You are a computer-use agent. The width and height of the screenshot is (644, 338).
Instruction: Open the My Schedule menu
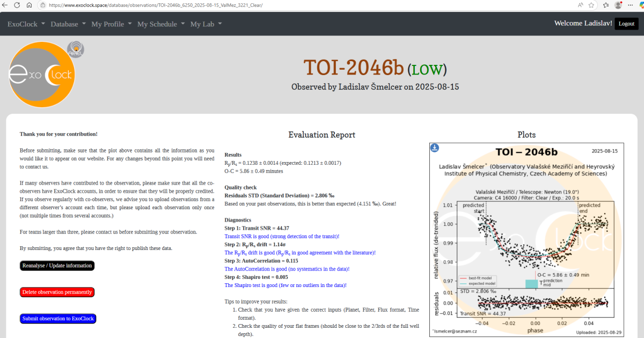click(161, 24)
